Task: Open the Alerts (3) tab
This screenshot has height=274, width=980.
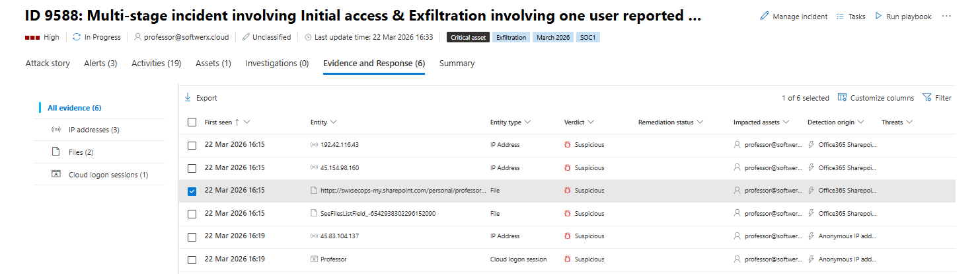Action: [x=100, y=64]
